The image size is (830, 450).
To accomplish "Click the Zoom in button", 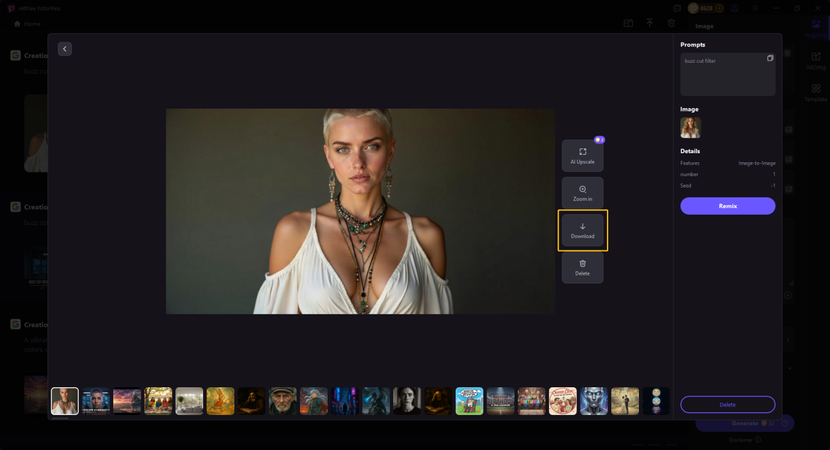I will (x=582, y=193).
